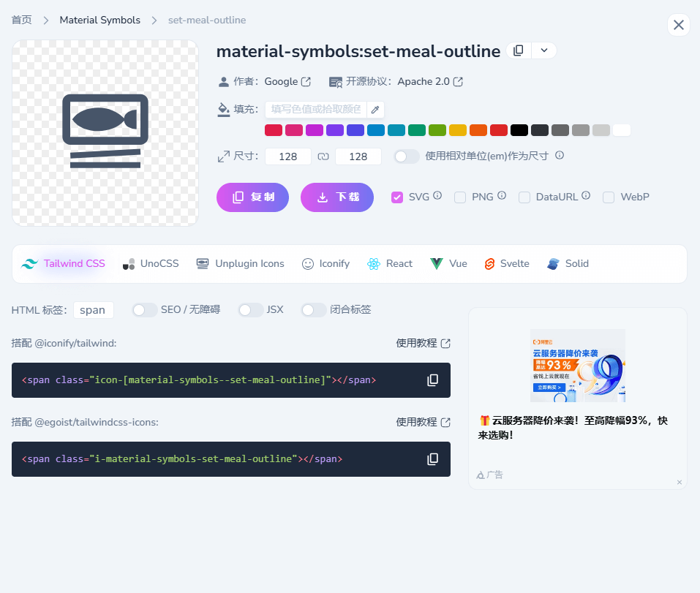700x593 pixels.
Task: Open 使用教程 for @egoist/tailwindcss-icons
Action: (424, 422)
